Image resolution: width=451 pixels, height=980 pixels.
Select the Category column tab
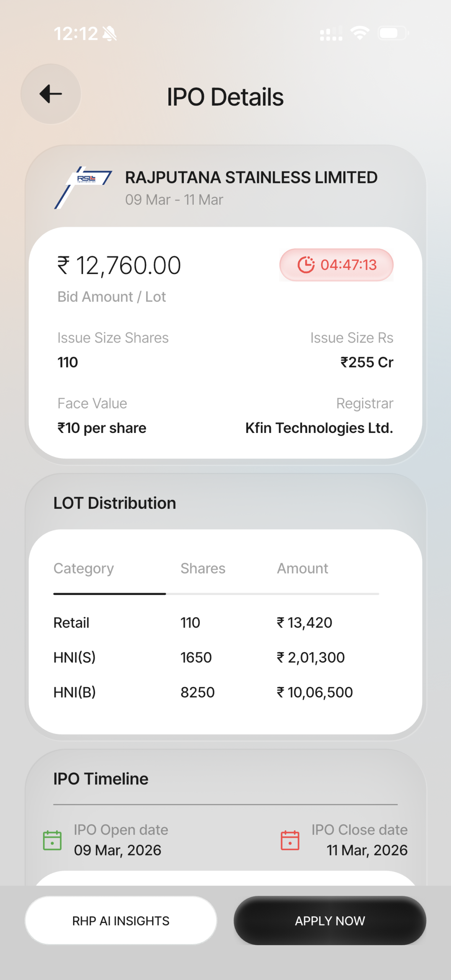point(84,569)
